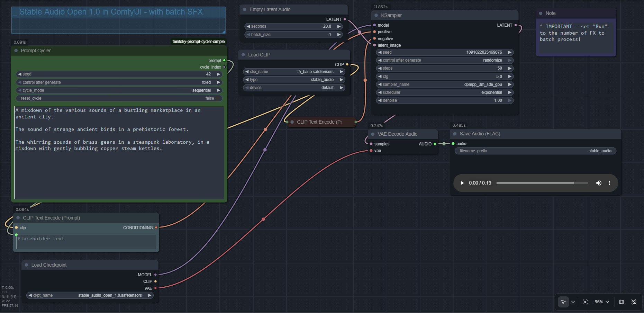
Task: Decrease seconds value in Empty Latent Audio
Action: pos(248,26)
